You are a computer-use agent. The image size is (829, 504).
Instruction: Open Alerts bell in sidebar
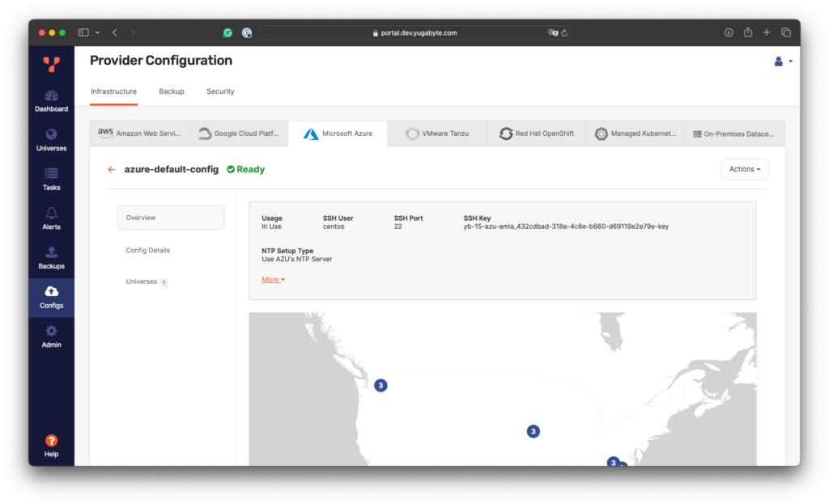click(x=51, y=213)
